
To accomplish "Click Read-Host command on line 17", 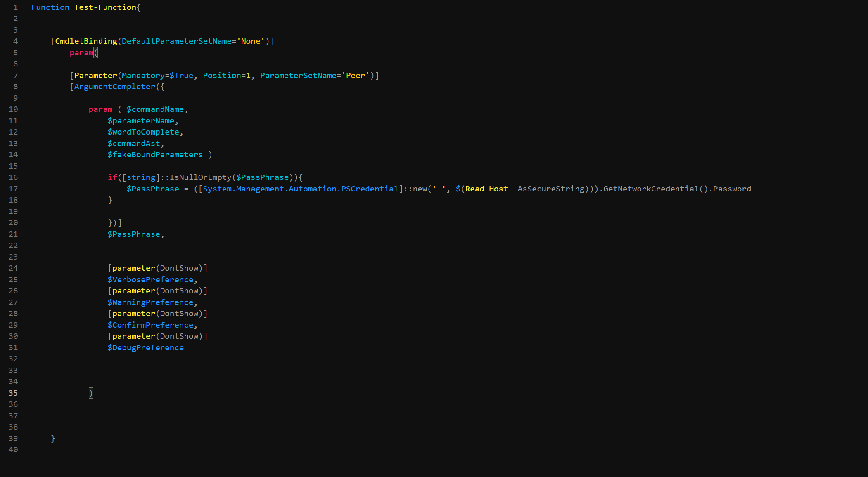I will pos(486,189).
